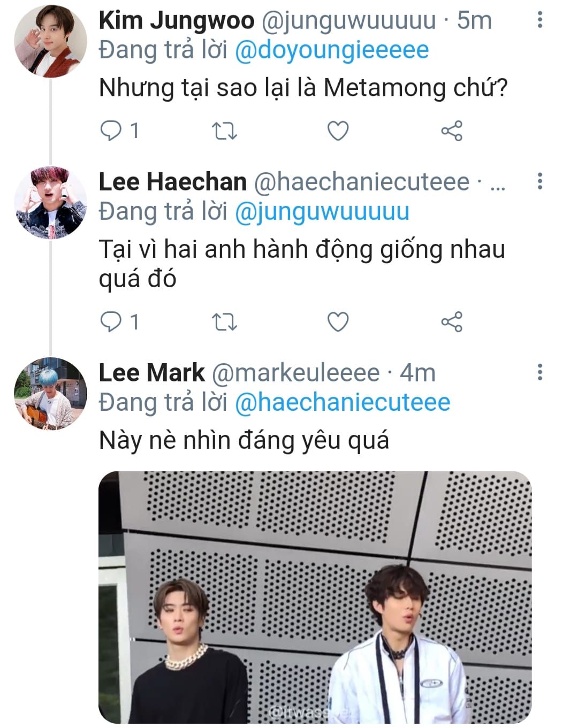The image size is (578, 728).
Task: Open more options on Kim Jungwoo's tweet
Action: 539,20
